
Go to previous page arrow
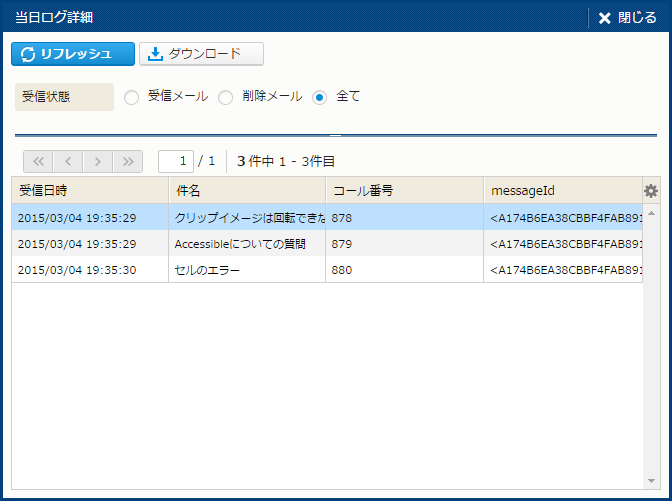pos(68,161)
